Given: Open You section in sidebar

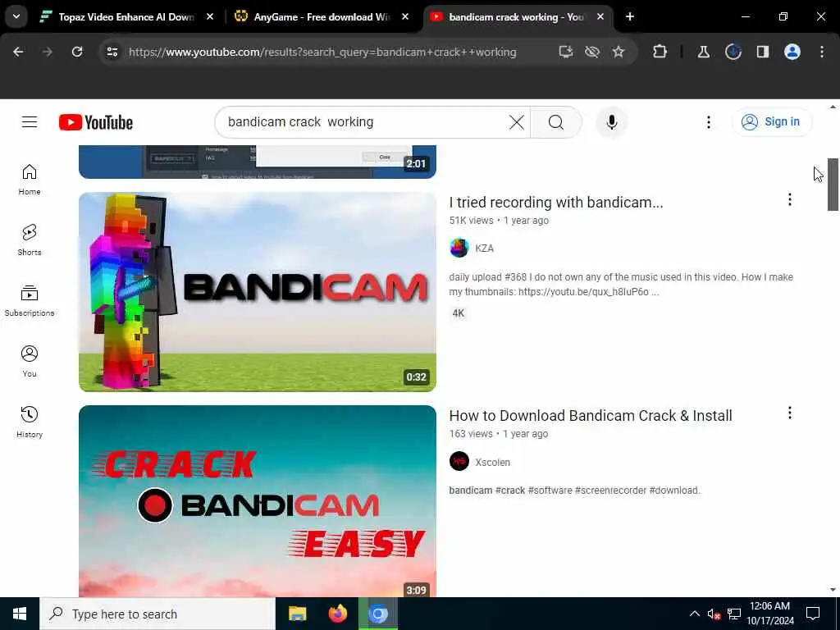Looking at the screenshot, I should click(30, 361).
